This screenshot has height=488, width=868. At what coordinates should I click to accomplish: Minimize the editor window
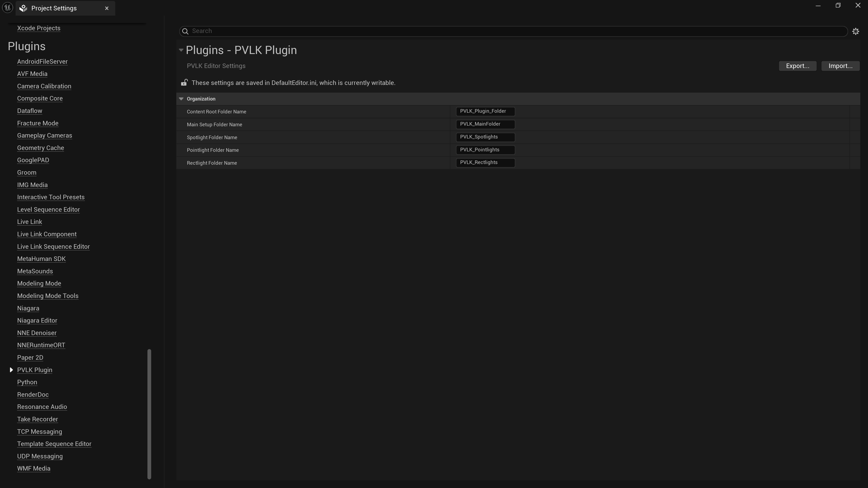coord(818,6)
